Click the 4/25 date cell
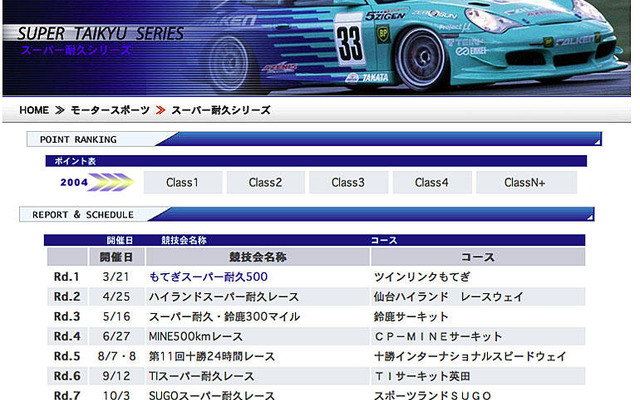This screenshot has height=400, width=640. [116, 297]
